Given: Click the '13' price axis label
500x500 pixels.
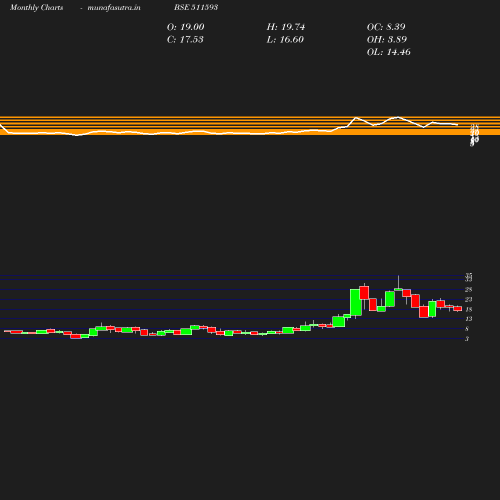Looking at the screenshot, I should pyautogui.click(x=468, y=319).
